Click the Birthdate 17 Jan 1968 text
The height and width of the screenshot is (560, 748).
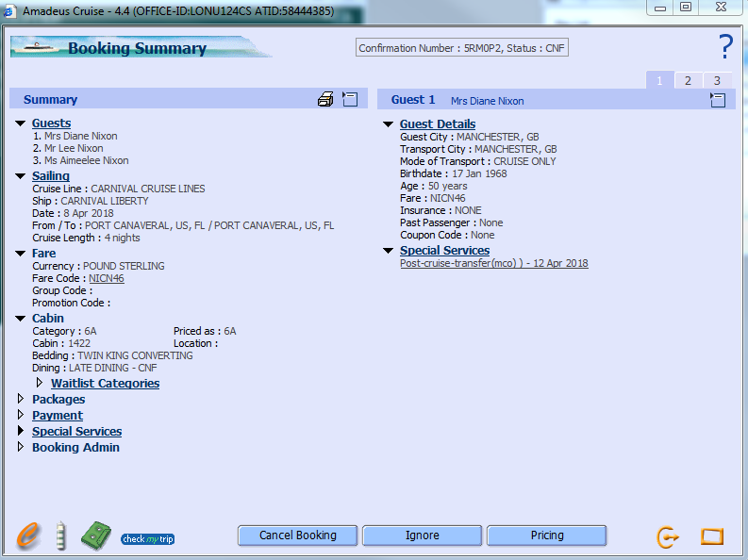point(453,174)
